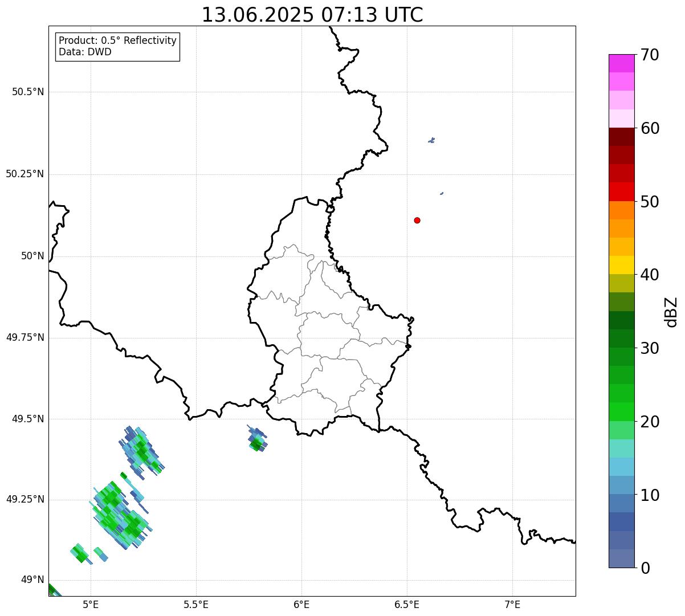Click the title 13.06.2025 07:13 UTC
This screenshot has height=616, width=685.
click(312, 15)
